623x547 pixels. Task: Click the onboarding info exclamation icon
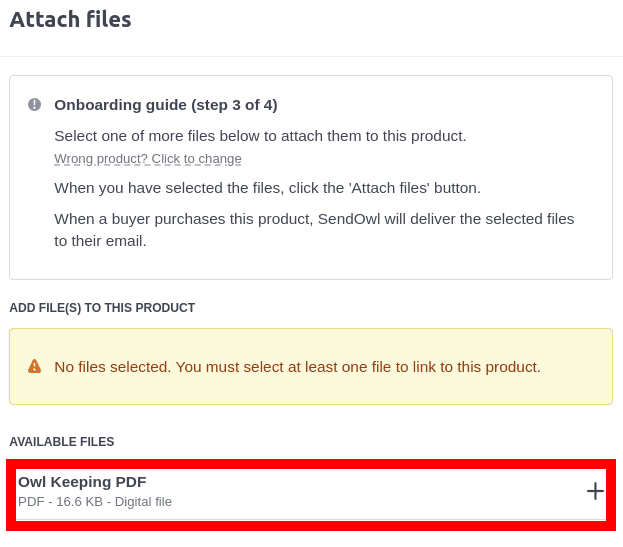click(x=34, y=104)
